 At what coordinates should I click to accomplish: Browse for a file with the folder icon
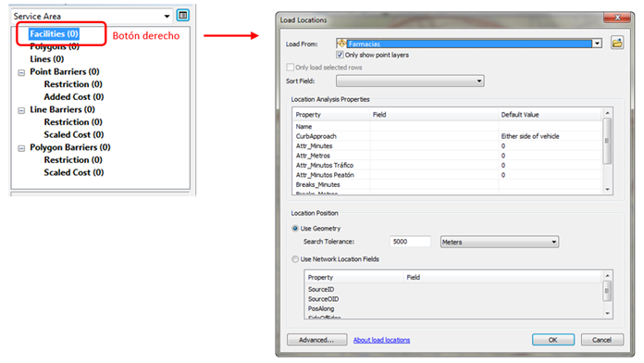(x=617, y=43)
